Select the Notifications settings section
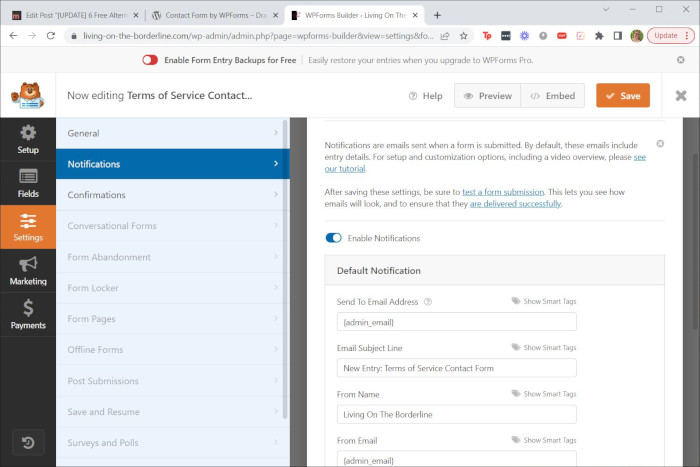Image resolution: width=700 pixels, height=467 pixels. 173,164
